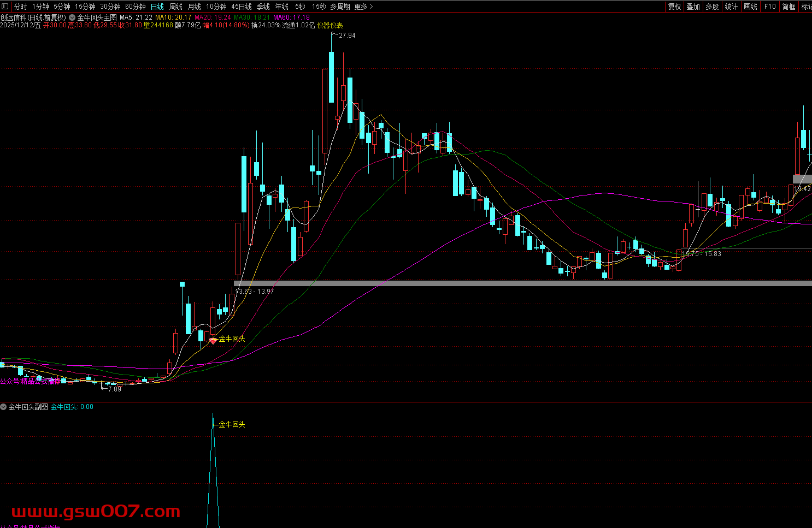Open the 分时 intraday view
The image size is (812, 528).
(x=20, y=7)
